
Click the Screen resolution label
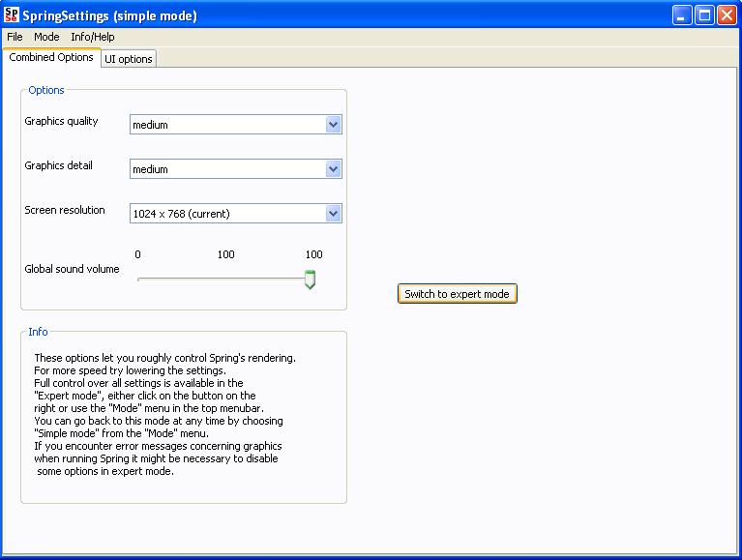pyautogui.click(x=65, y=210)
